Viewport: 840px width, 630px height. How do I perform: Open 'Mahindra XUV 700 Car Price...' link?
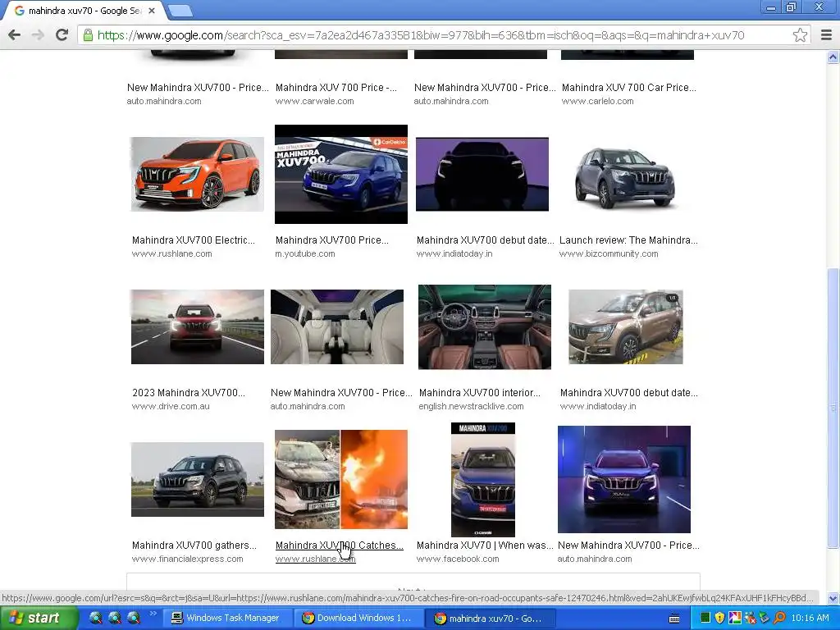[629, 87]
